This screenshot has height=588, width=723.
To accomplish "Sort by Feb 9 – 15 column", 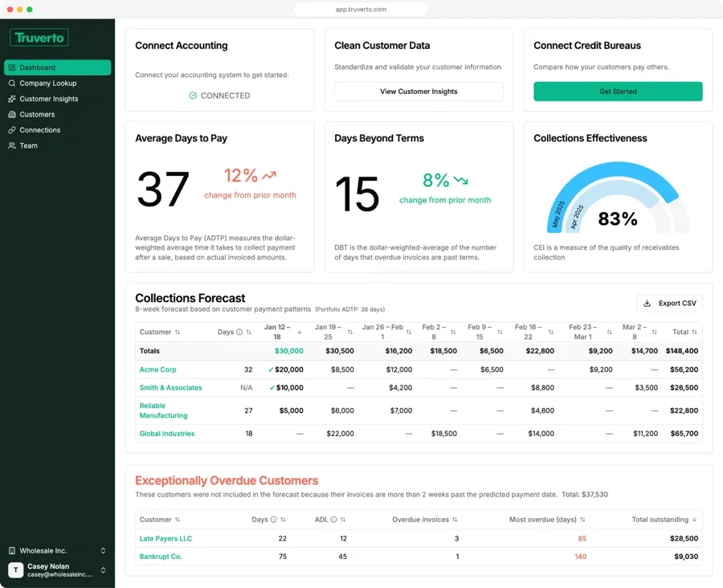I will click(x=500, y=332).
